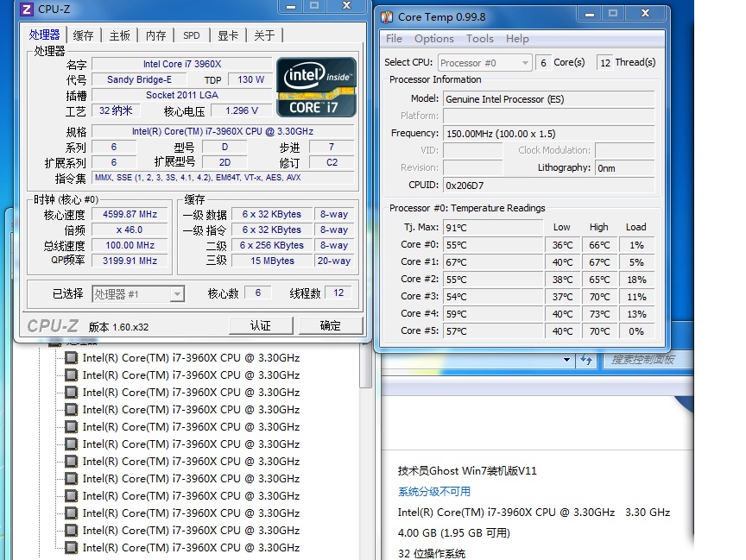The width and height of the screenshot is (746, 560).
Task: Click the control panel search field
Action: tap(646, 360)
